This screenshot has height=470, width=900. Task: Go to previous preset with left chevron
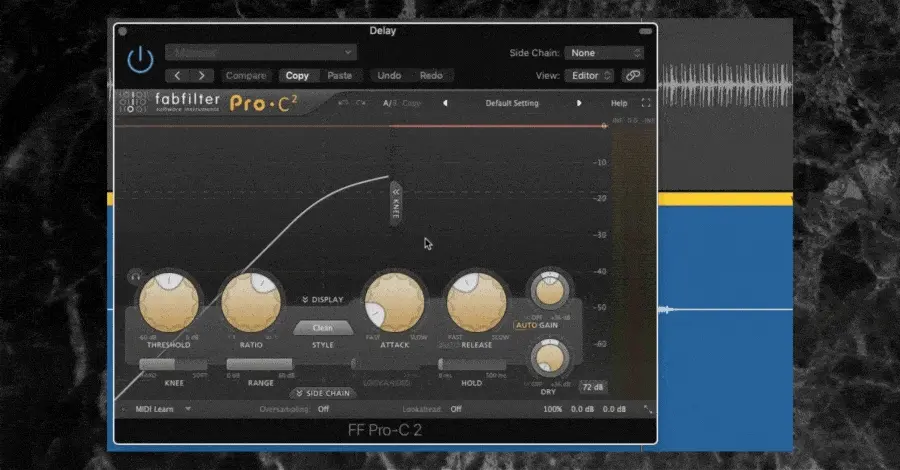coord(177,75)
